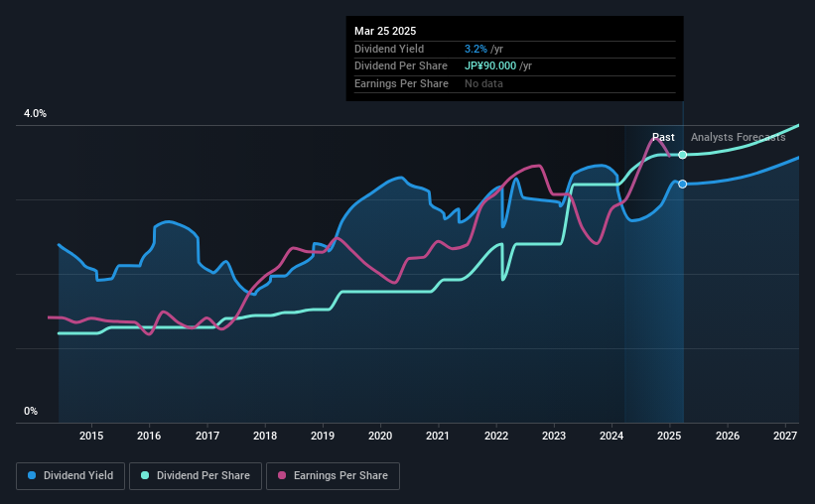Click the 2023 x-axis label
Screen dimensions: 815x504
(554, 436)
